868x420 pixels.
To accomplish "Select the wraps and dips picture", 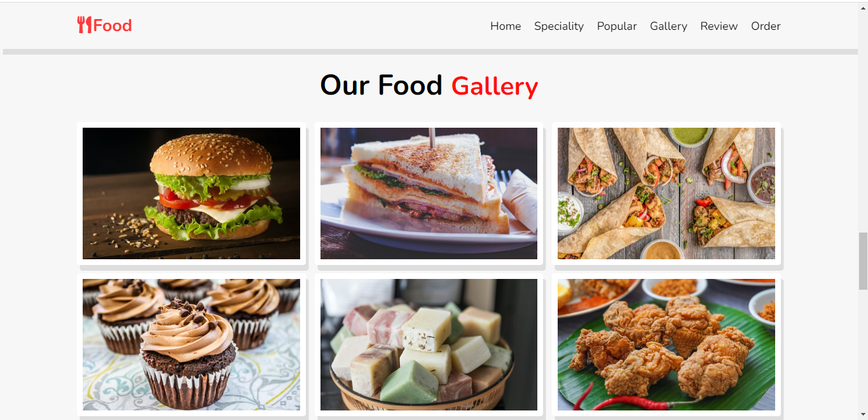I will pyautogui.click(x=666, y=193).
